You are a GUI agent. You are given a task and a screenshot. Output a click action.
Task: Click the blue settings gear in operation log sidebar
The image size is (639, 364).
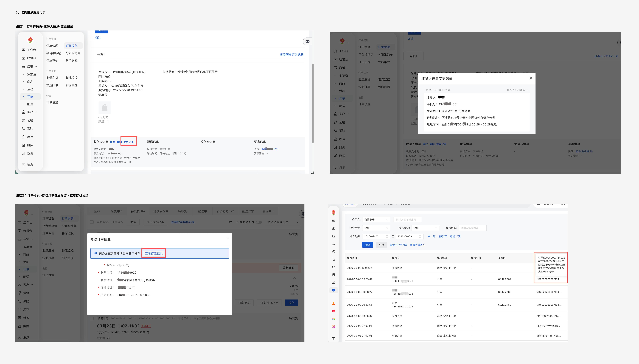pos(333,290)
